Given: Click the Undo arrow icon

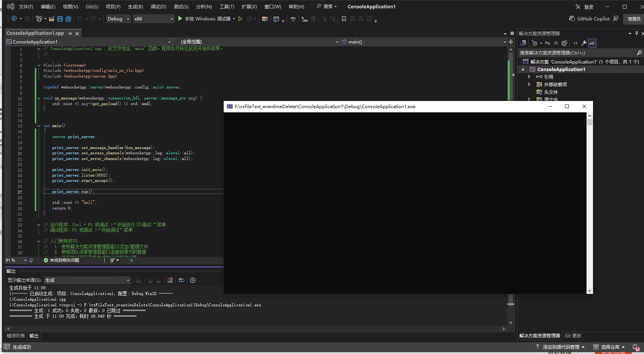Looking at the screenshot, I should (x=80, y=19).
